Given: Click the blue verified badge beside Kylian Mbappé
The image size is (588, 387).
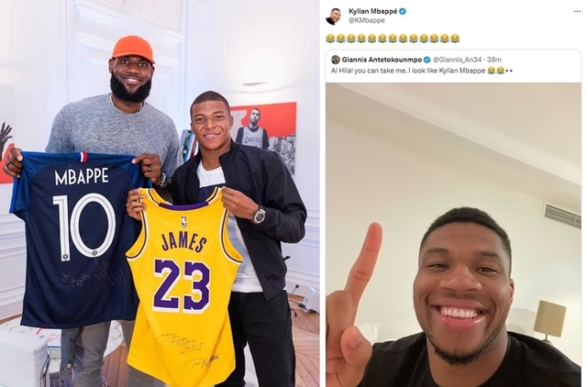Looking at the screenshot, I should 403,12.
